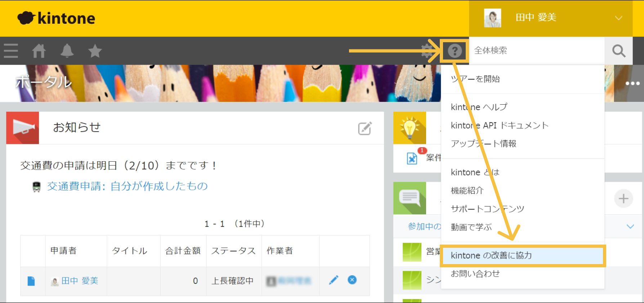Click the 営業 space green icon

click(x=412, y=252)
